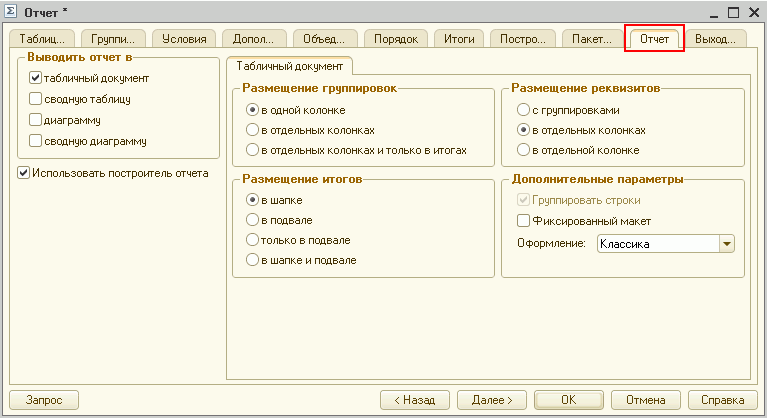This screenshot has width=767, height=418.
Task: Go to the Порядок tab
Action: point(396,39)
